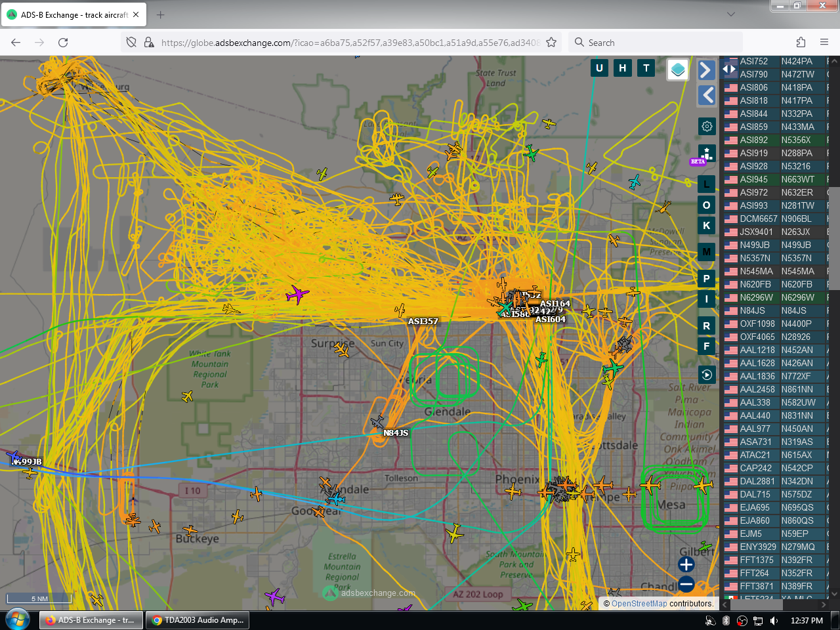The height and width of the screenshot is (630, 840).
Task: Select the ENY3929 row in aircraft list
Action: (776, 547)
